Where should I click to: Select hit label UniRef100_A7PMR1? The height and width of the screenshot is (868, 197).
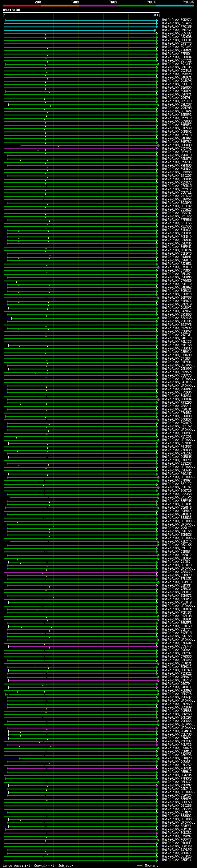[177, 50]
